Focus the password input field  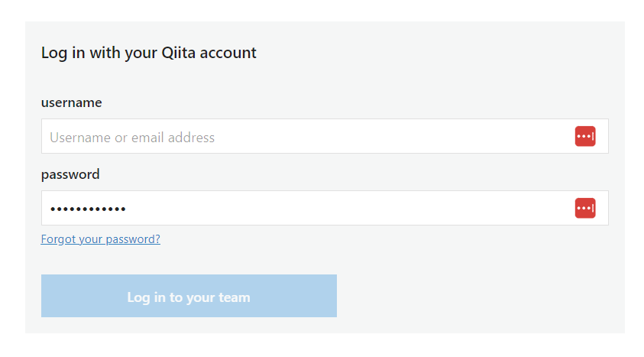click(x=325, y=208)
